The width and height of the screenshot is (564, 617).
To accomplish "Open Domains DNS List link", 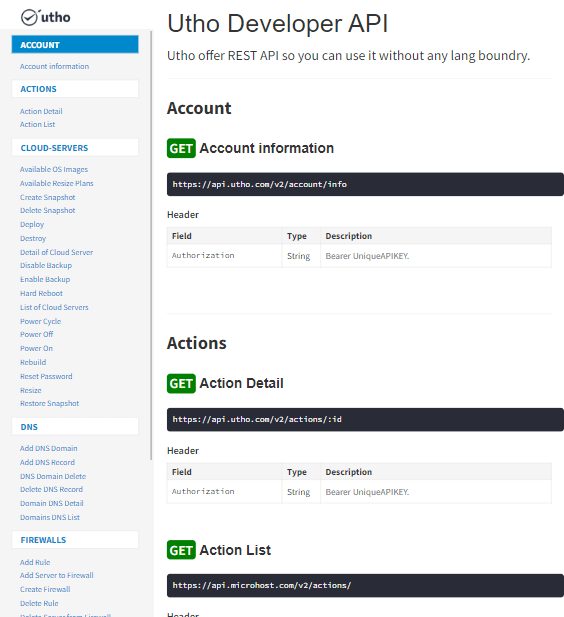I will tap(50, 517).
